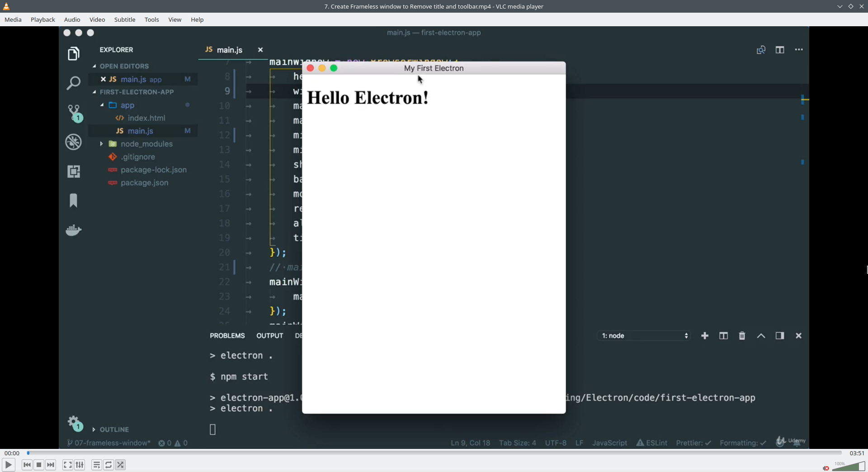Click the "Hello Electron!" heading in the Electron window

pos(368,98)
